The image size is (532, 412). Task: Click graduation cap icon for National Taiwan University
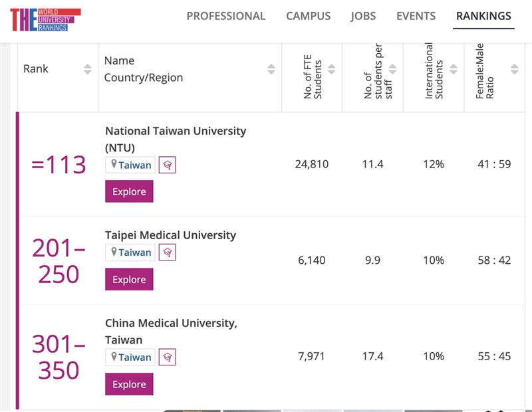(x=168, y=165)
